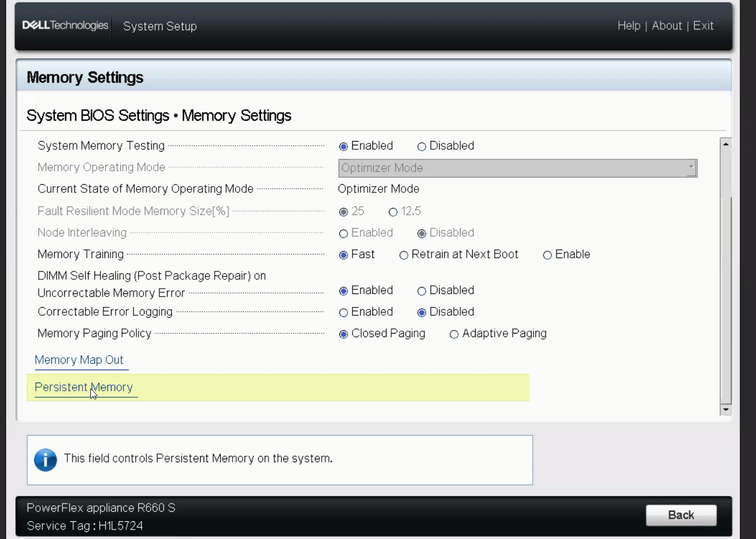This screenshot has height=539, width=756.
Task: Set Memory Training to Enable
Action: tap(548, 255)
